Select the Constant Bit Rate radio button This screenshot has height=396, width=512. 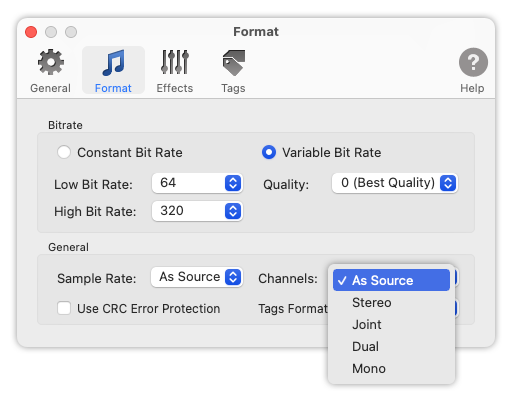(64, 152)
